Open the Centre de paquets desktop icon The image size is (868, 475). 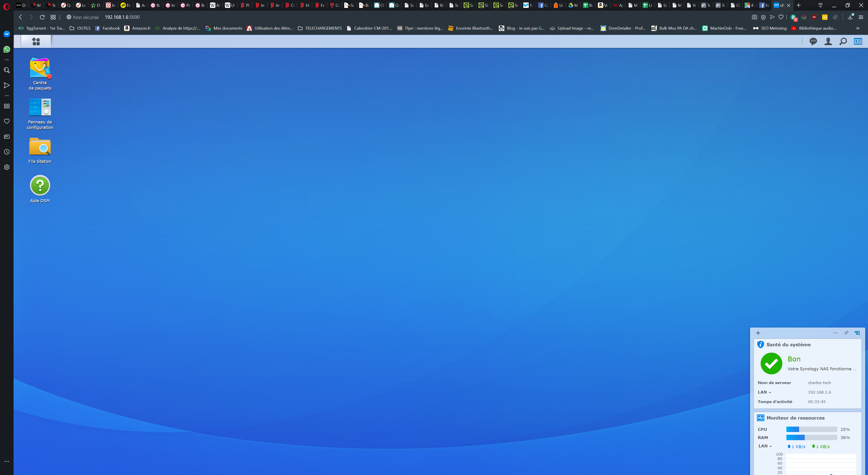(40, 69)
